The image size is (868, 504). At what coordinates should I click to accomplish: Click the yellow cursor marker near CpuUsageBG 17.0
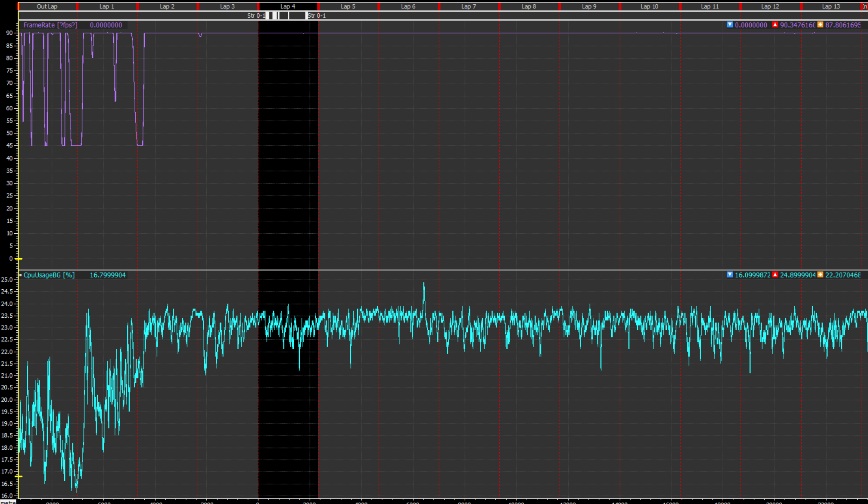point(19,476)
